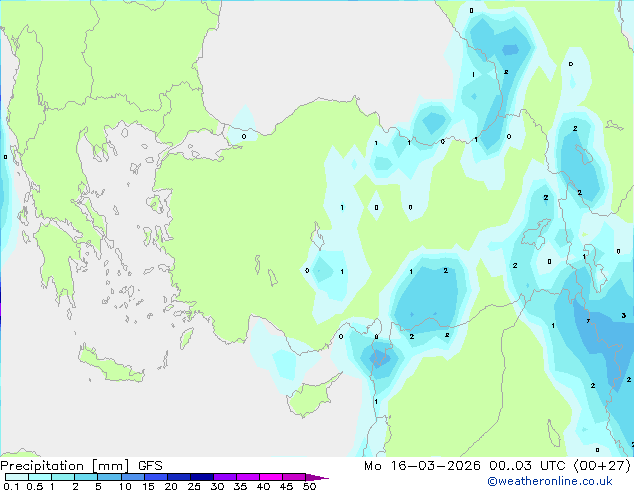The image size is (634, 490).
Task: Click the precipitation value "3" on the map
Action: pos(623,315)
